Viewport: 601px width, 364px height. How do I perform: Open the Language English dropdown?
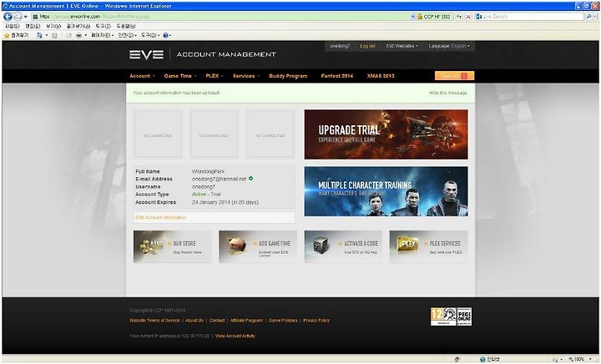click(x=449, y=46)
